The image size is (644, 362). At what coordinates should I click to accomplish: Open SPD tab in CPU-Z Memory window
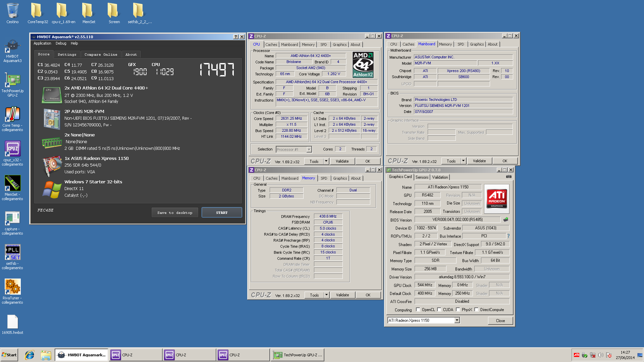[x=324, y=178]
